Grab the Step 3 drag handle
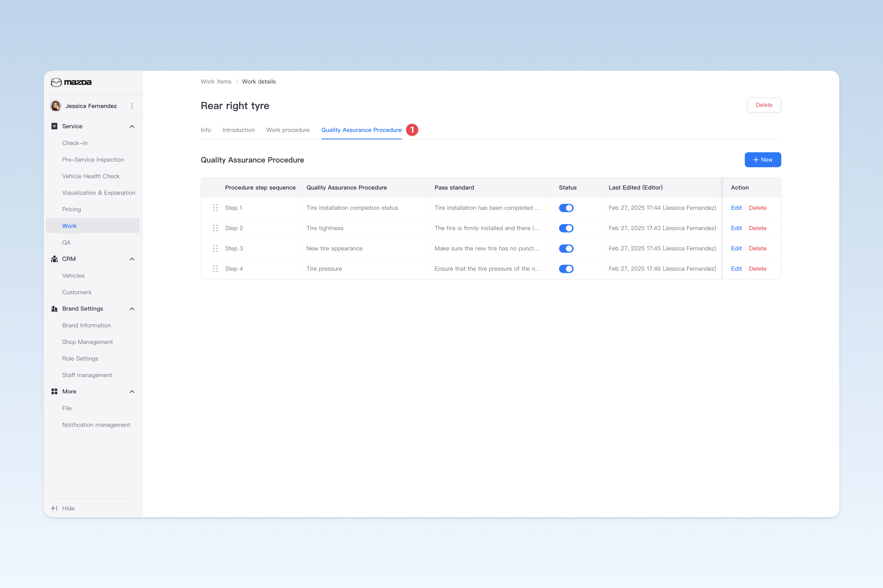The image size is (883, 588). click(x=215, y=248)
